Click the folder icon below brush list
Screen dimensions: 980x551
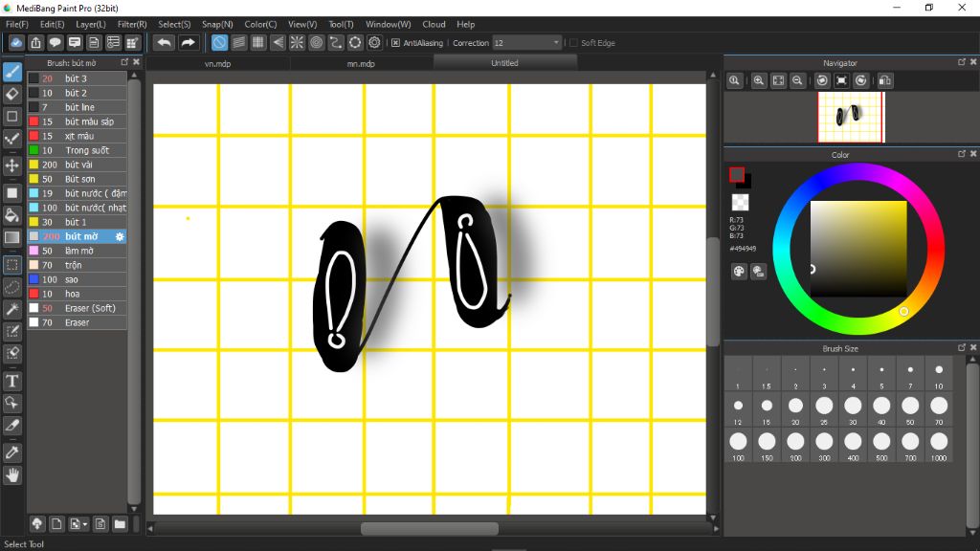pos(120,523)
